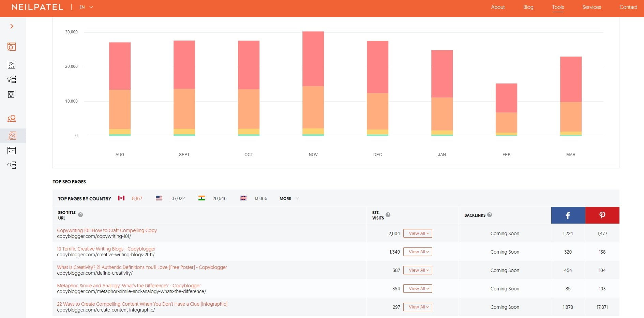Open the overview search-window sidebar icon
The image size is (644, 318).
12,47
